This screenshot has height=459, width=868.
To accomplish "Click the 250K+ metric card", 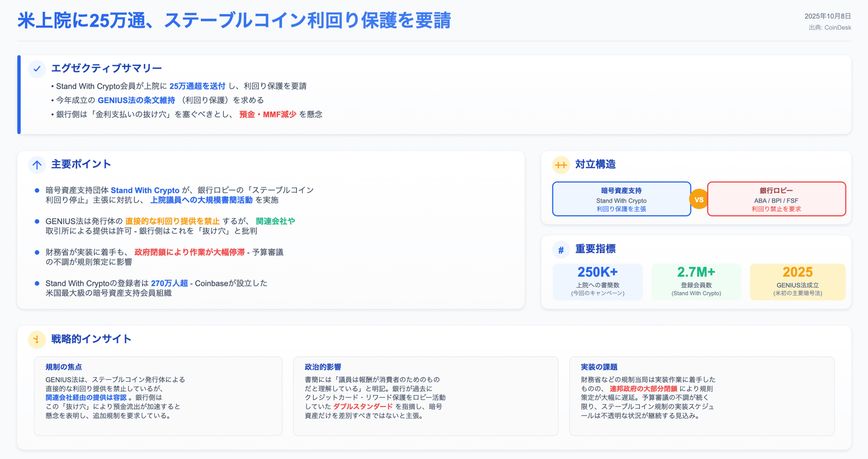I will [x=597, y=282].
